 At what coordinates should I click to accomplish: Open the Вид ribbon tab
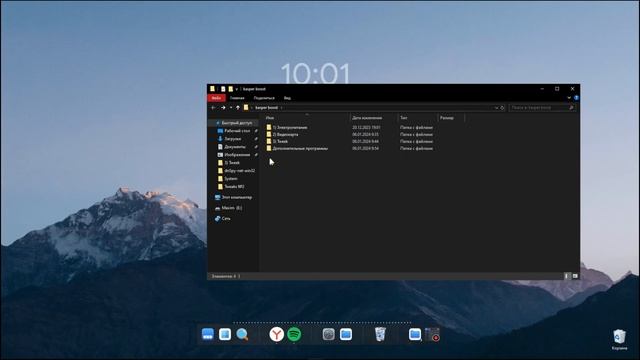pyautogui.click(x=287, y=98)
